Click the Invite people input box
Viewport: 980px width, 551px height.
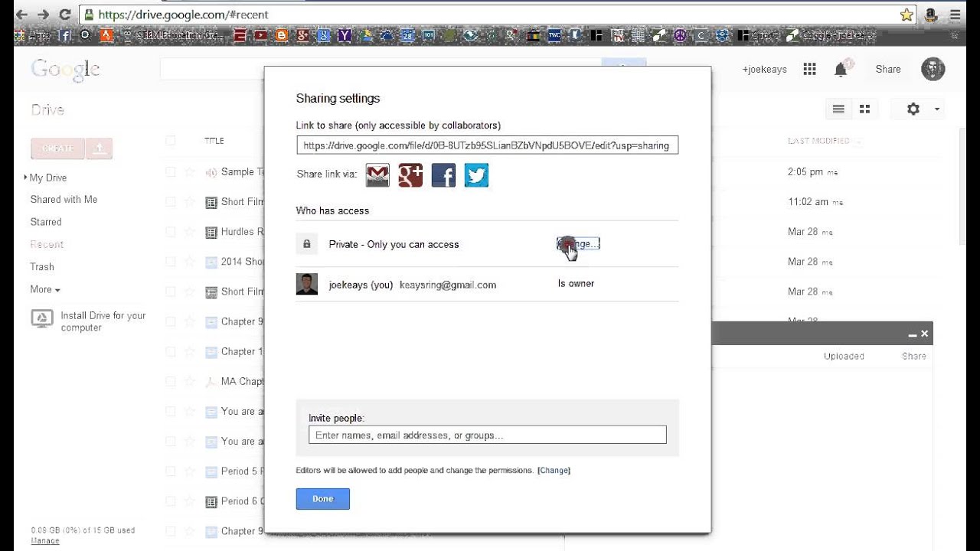487,435
